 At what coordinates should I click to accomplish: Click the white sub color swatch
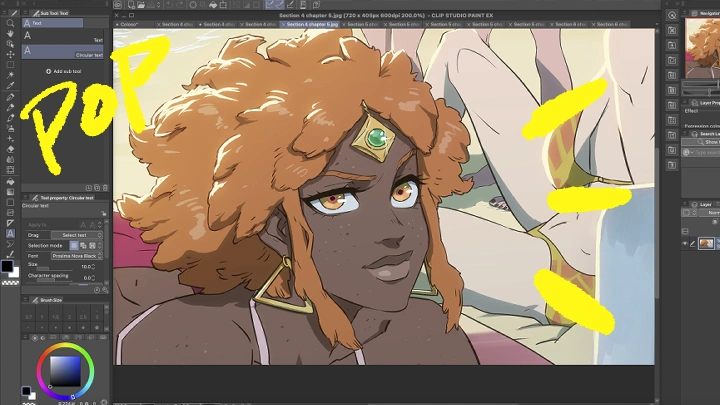coord(16,273)
